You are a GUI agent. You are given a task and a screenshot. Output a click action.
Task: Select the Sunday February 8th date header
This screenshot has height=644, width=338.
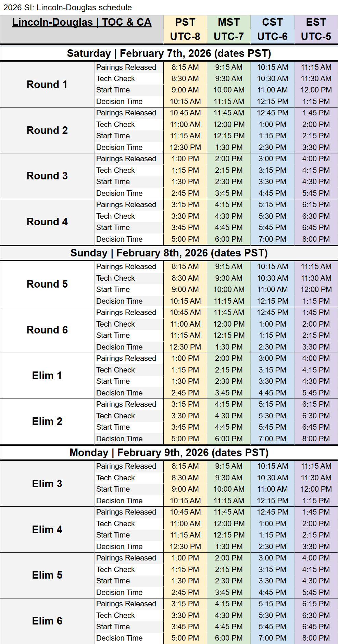click(169, 253)
